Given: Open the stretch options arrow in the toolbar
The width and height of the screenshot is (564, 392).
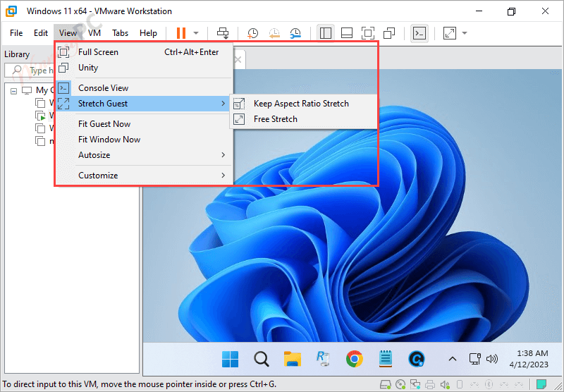Looking at the screenshot, I should coord(465,33).
